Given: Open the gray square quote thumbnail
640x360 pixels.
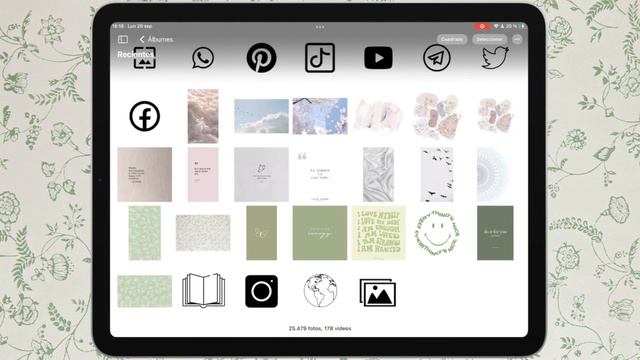Looking at the screenshot, I should tap(261, 175).
